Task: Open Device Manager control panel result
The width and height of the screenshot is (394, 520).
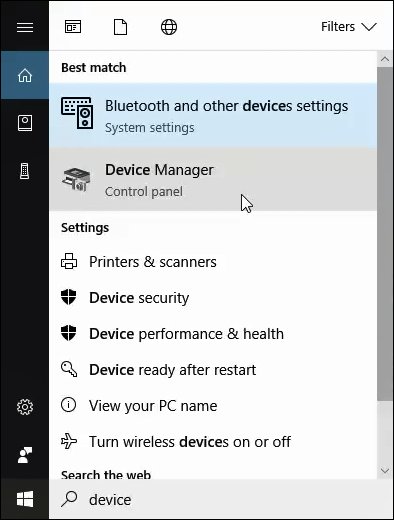Action: [x=213, y=179]
